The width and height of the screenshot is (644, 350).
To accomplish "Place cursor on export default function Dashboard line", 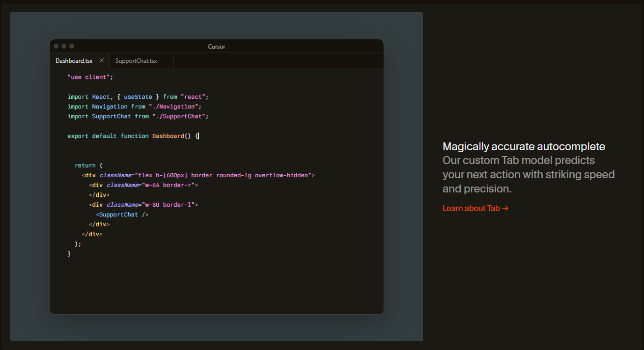I will (133, 136).
